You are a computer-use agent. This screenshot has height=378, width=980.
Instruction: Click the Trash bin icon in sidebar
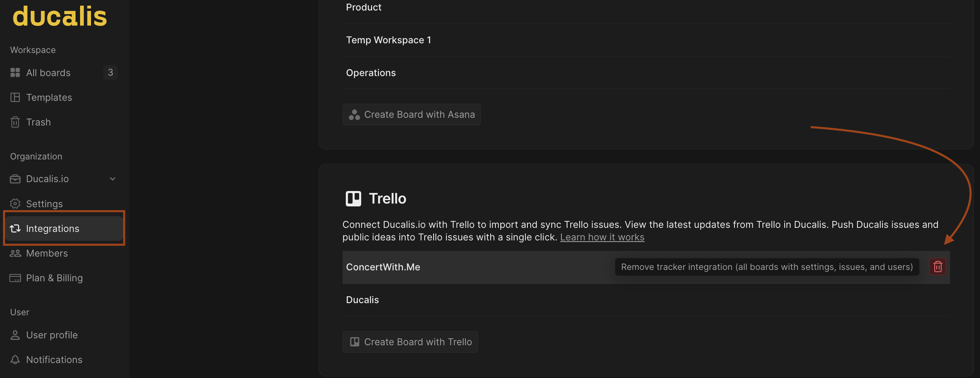click(x=15, y=122)
